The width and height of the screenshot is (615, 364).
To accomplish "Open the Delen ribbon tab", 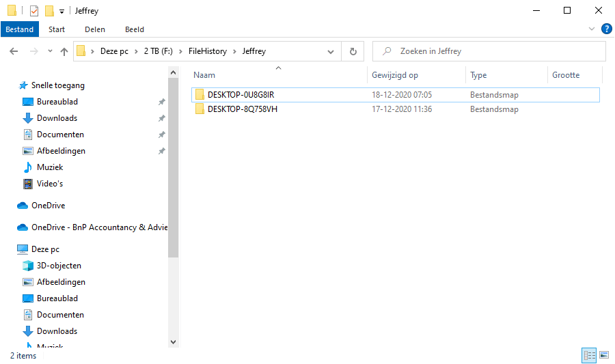I will 95,29.
